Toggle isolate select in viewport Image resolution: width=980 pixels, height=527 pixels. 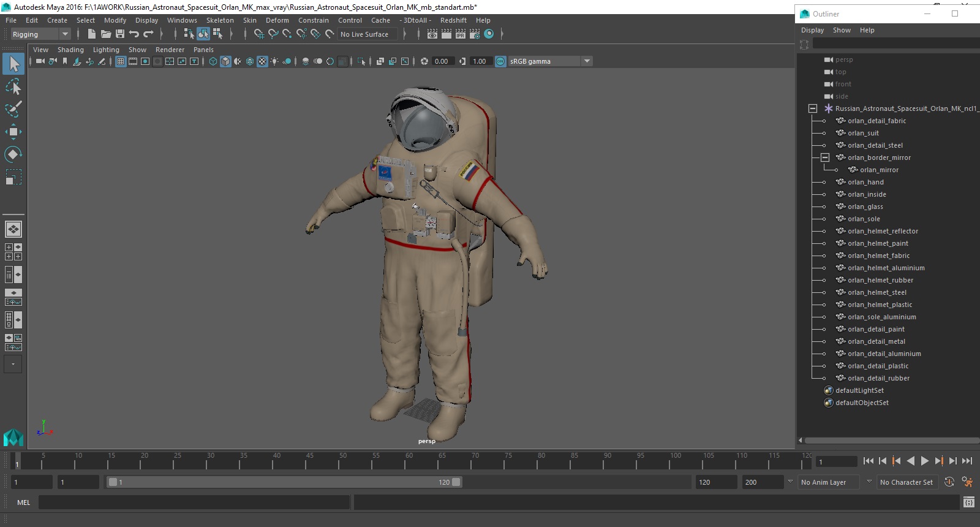pyautogui.click(x=361, y=61)
